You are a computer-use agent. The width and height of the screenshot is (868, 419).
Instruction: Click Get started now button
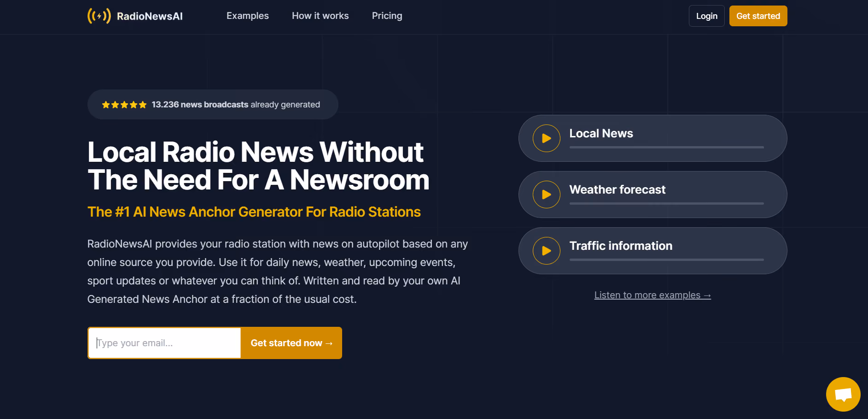[291, 343]
